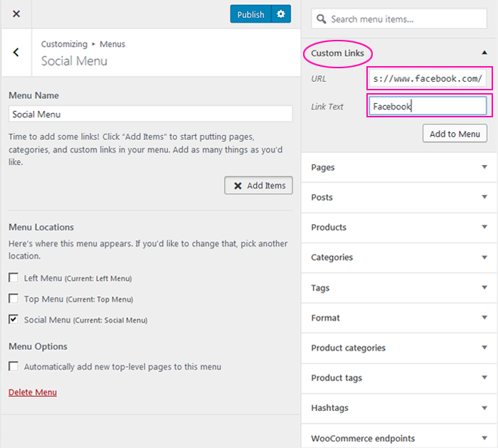The image size is (498, 448).
Task: Enable automatically add top-level pages checkbox
Action: (14, 366)
